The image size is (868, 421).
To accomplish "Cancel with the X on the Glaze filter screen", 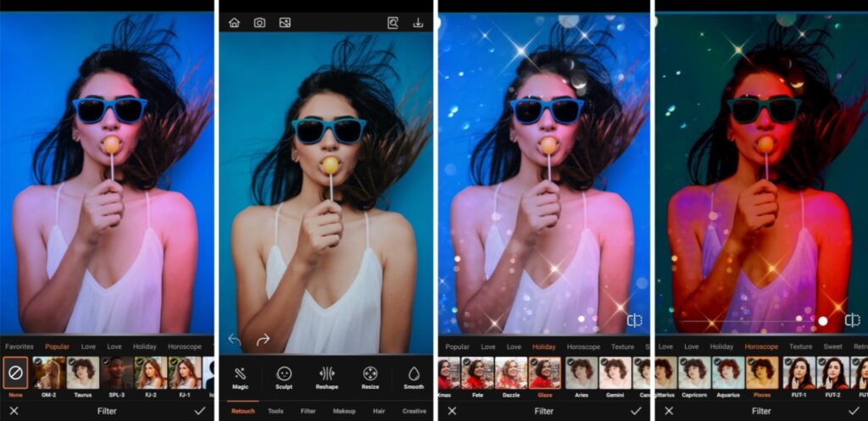I will point(453,411).
